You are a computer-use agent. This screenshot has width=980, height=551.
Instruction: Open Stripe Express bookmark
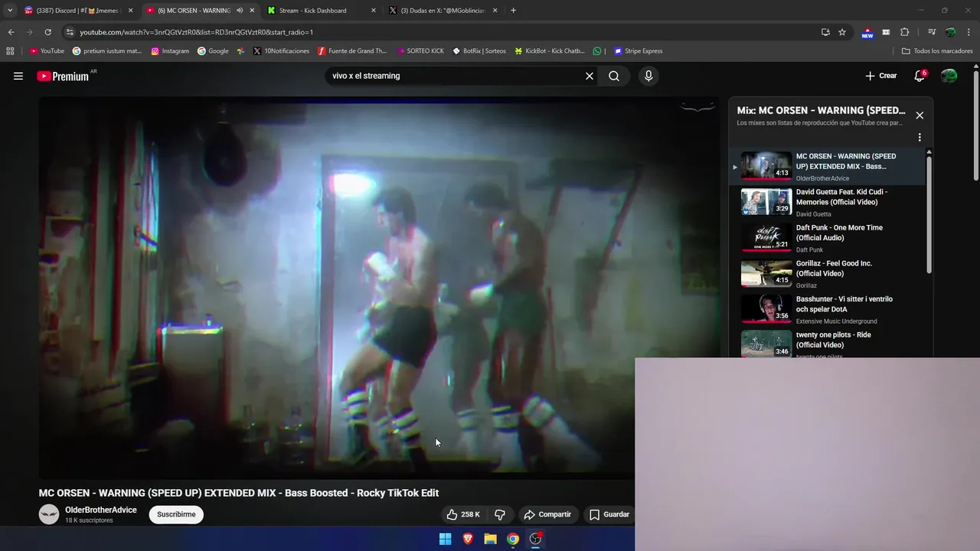(x=639, y=51)
